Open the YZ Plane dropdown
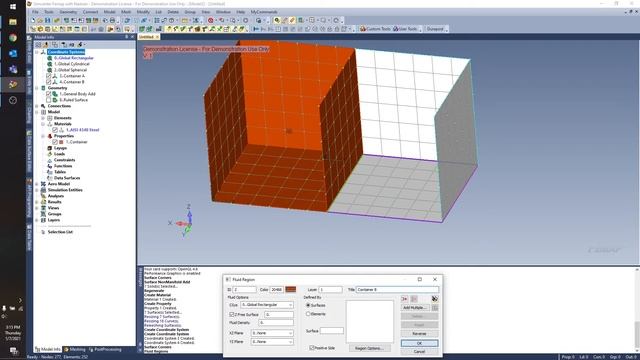The width and height of the screenshot is (640, 360). (272, 342)
